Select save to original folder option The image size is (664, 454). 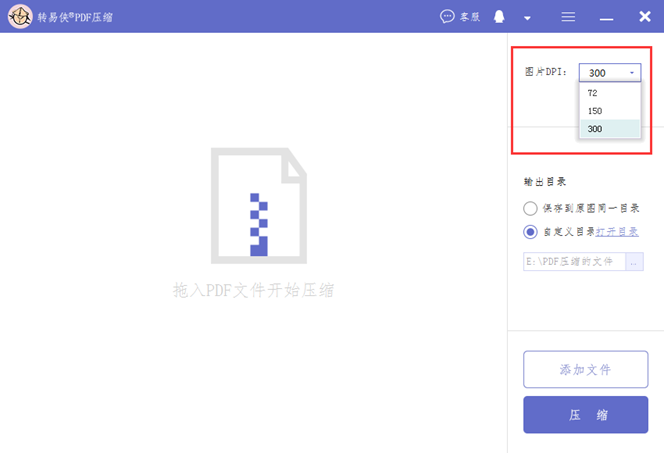[530, 208]
